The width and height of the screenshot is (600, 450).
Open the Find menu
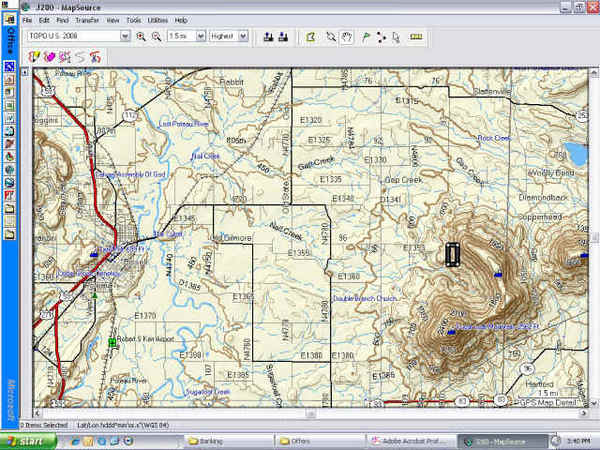[62, 20]
